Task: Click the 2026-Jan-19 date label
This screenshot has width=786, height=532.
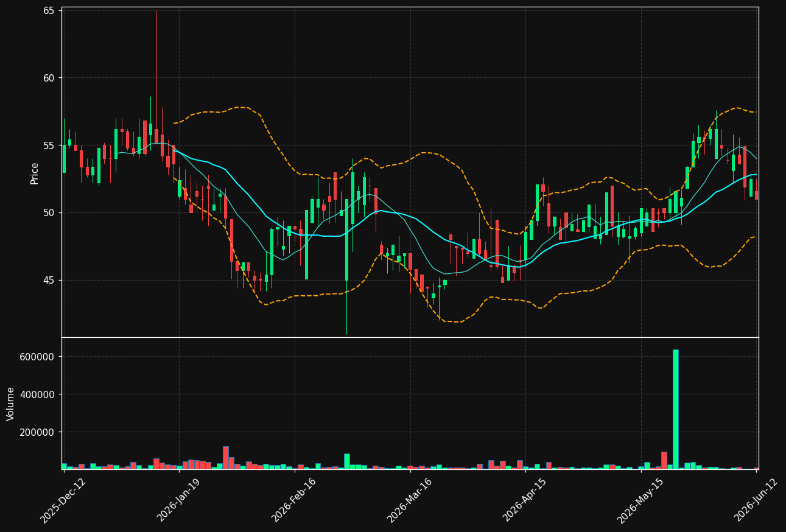Action: pos(178,500)
